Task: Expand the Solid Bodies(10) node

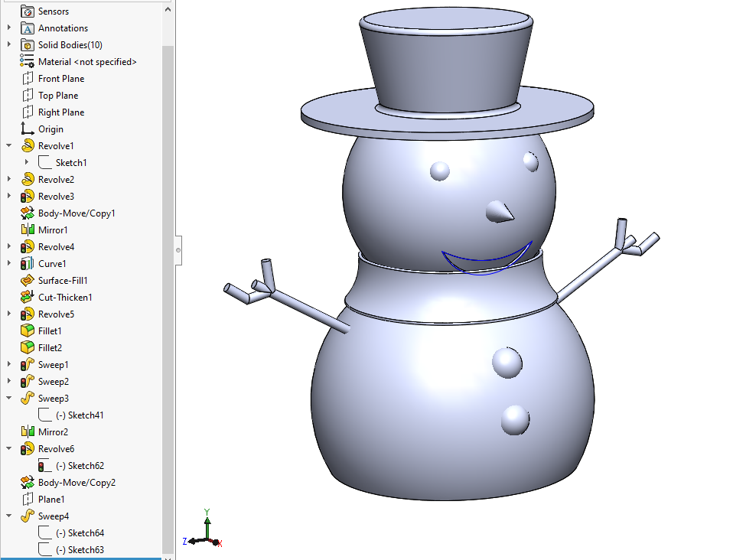Action: 9,44
